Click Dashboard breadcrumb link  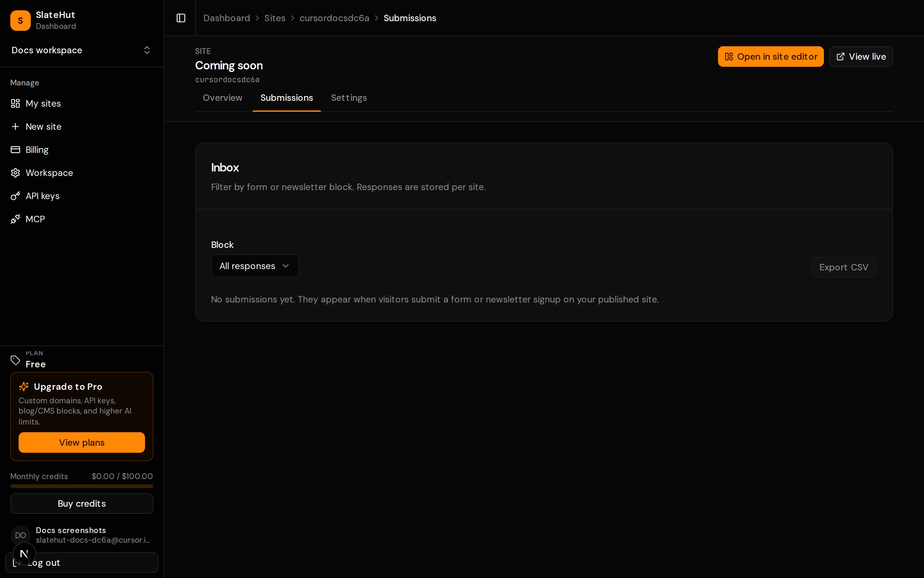[227, 18]
